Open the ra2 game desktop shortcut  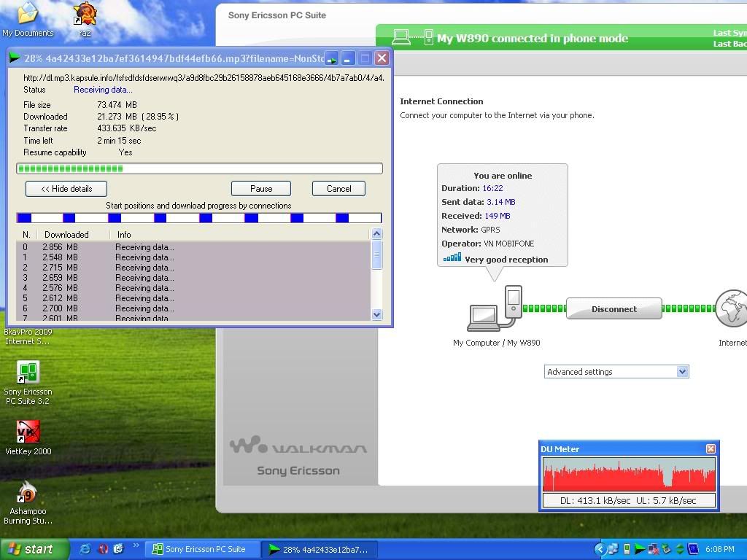coord(85,20)
